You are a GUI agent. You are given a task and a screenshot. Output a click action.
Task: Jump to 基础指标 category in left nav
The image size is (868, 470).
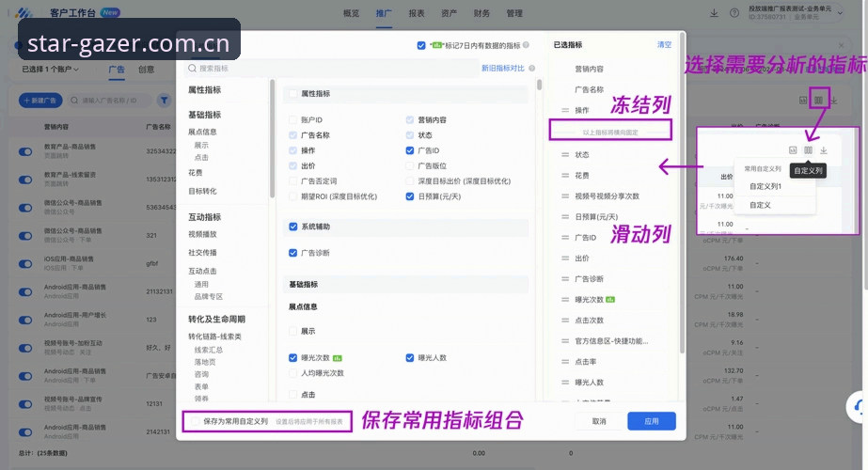point(204,115)
